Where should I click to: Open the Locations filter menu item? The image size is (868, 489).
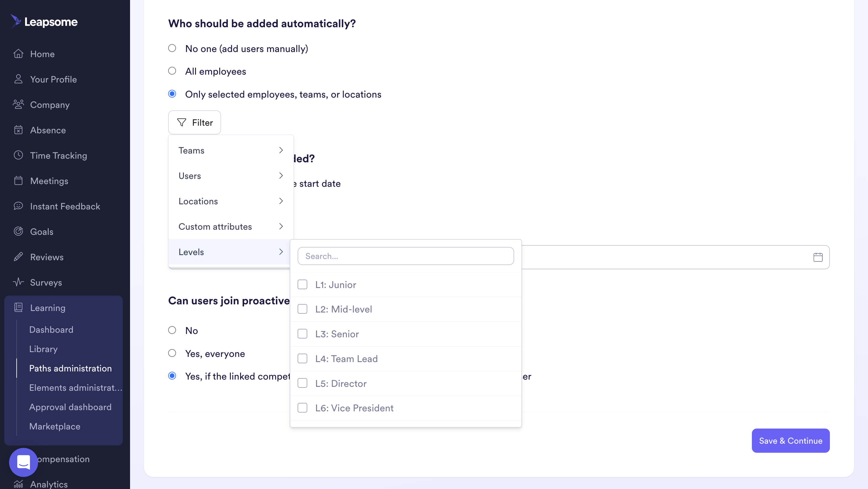click(231, 201)
